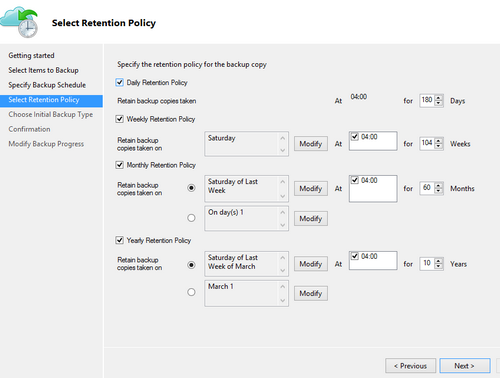Select the yearly 'March 1' radio button
500x378 pixels.
click(x=191, y=292)
